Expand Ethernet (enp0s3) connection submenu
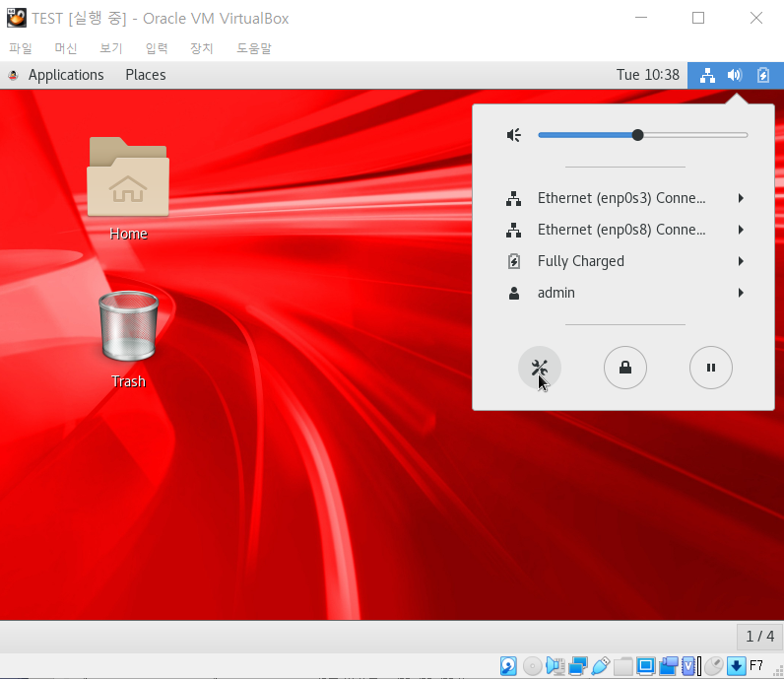 pyautogui.click(x=741, y=198)
